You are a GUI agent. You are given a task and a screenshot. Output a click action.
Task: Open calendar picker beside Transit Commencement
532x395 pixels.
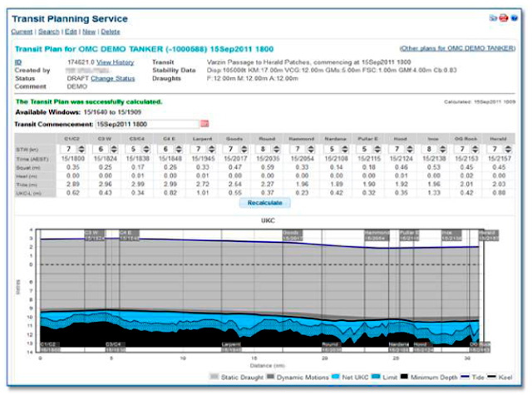(204, 123)
